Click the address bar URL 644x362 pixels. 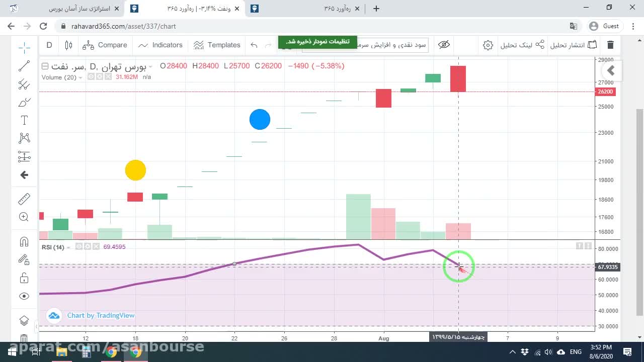click(124, 26)
